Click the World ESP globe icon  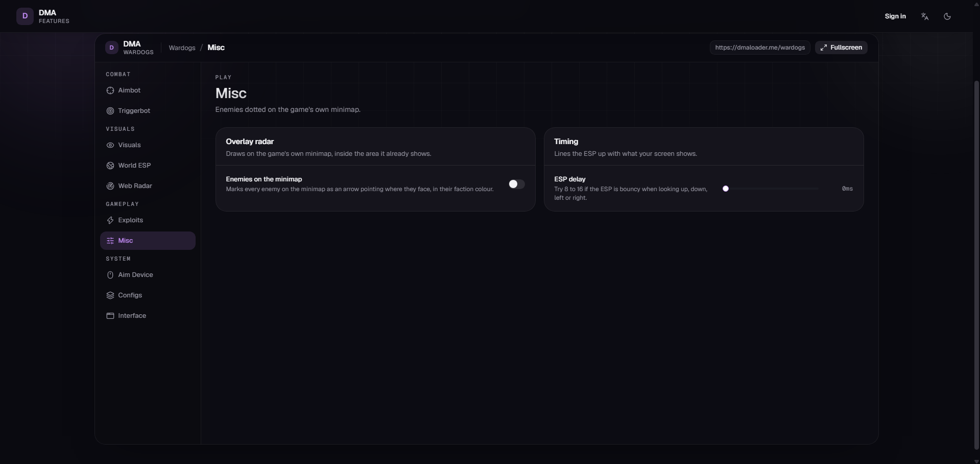click(110, 166)
